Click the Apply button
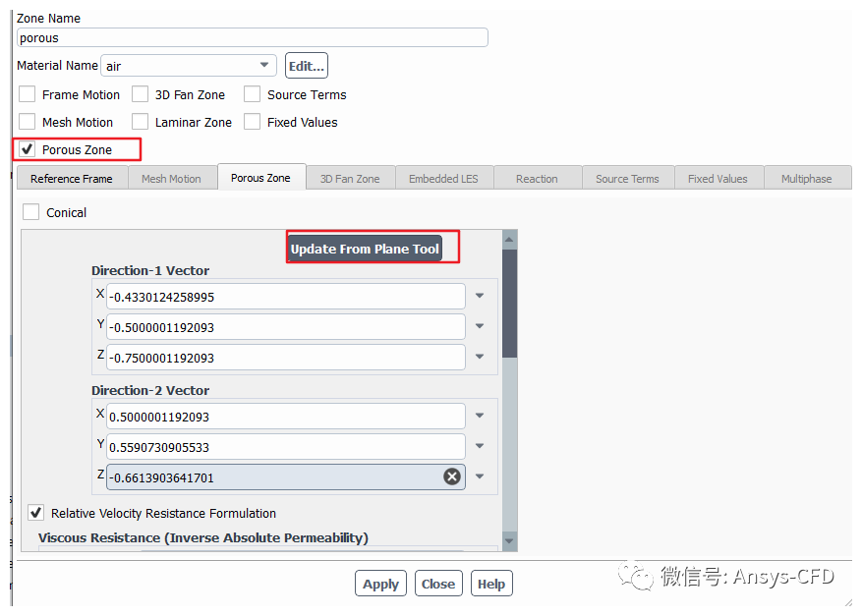Viewport: 862px width, 616px height. click(380, 584)
